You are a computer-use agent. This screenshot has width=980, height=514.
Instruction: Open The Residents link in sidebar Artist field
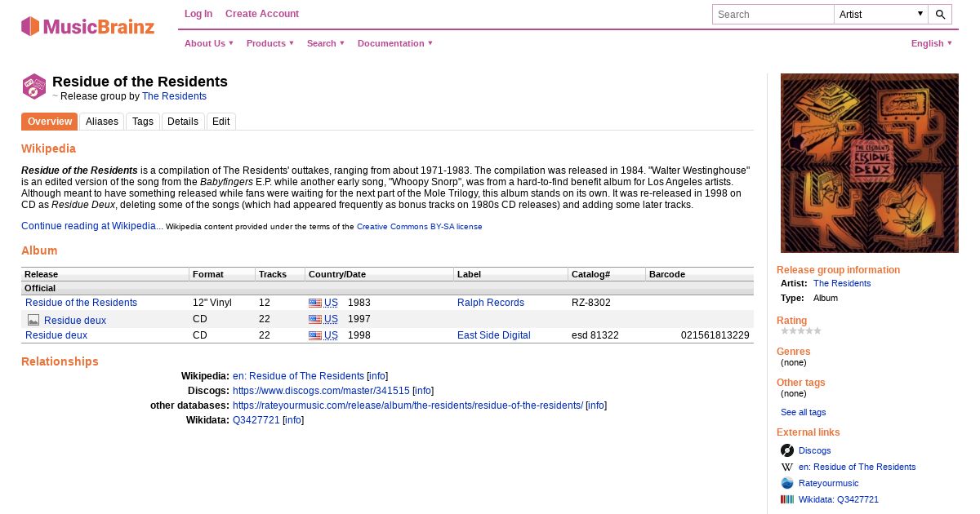842,283
